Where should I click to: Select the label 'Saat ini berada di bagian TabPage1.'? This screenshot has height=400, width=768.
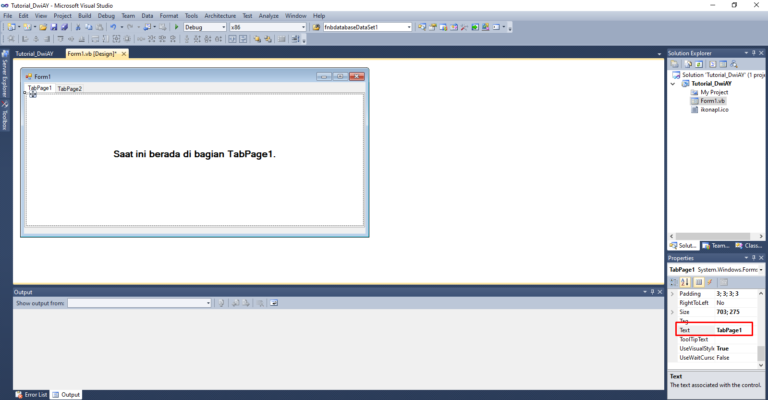point(194,154)
